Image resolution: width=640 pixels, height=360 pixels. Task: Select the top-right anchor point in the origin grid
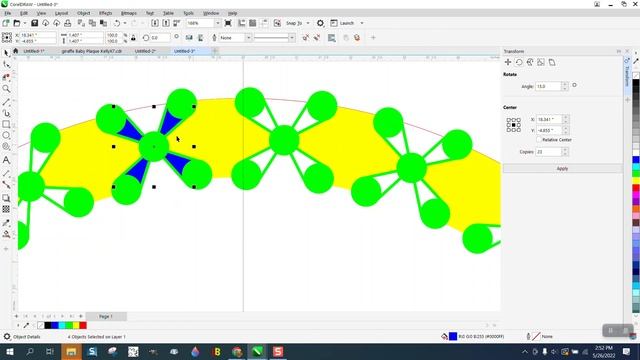click(x=518, y=120)
